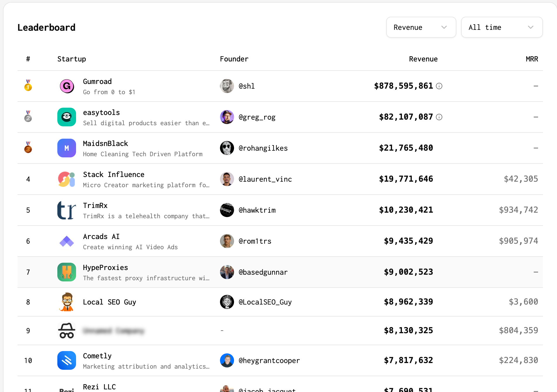Expand the All time period dropdown

[502, 27]
